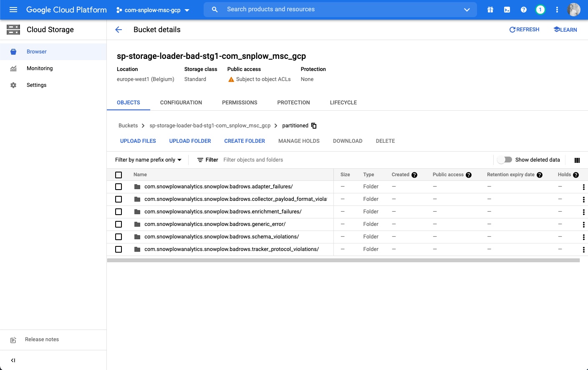The image size is (588, 370).
Task: Switch to the Permissions tab
Action: (240, 103)
